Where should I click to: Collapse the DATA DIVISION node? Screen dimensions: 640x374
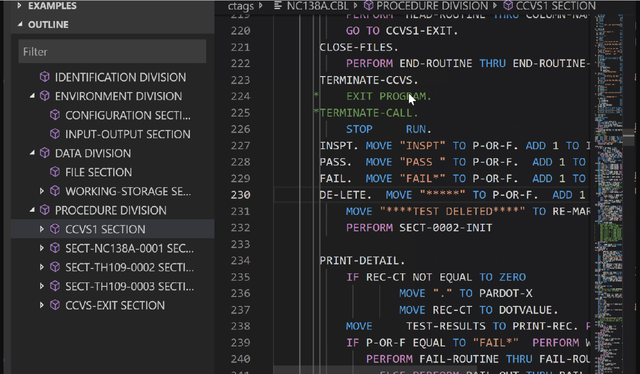(32, 153)
